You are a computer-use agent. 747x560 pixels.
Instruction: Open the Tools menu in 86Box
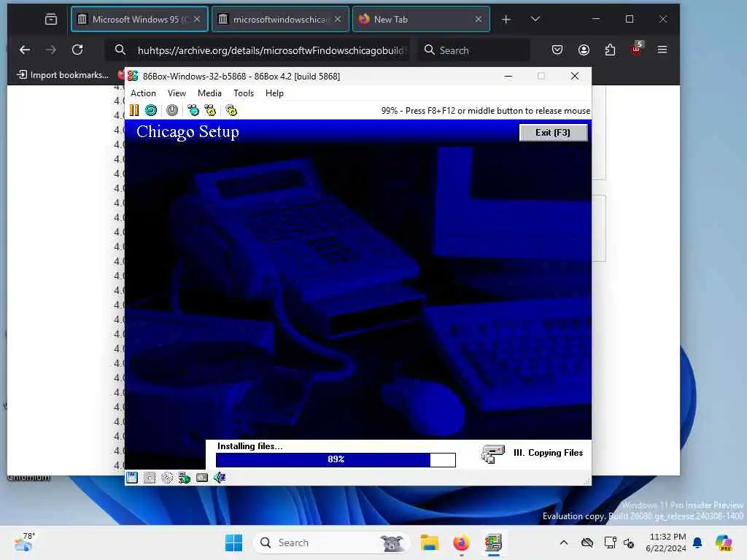pyautogui.click(x=244, y=93)
